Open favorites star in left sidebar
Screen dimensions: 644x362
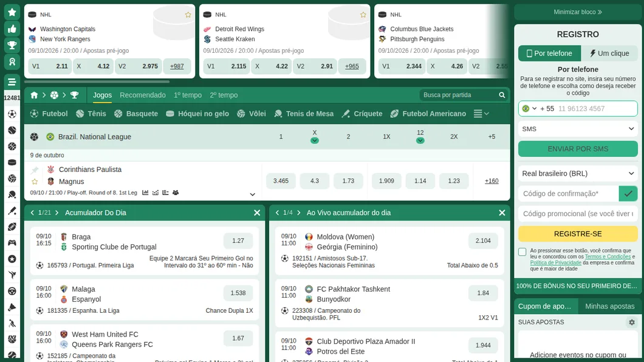pos(12,12)
